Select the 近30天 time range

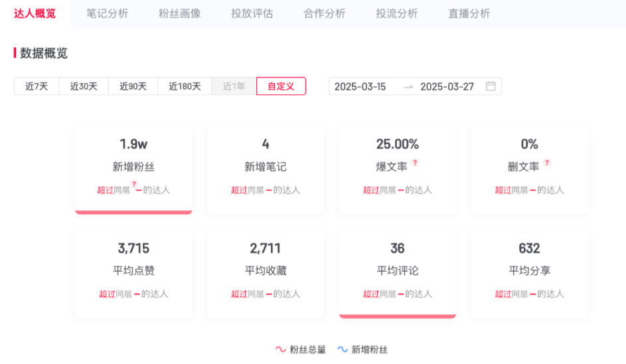click(84, 86)
